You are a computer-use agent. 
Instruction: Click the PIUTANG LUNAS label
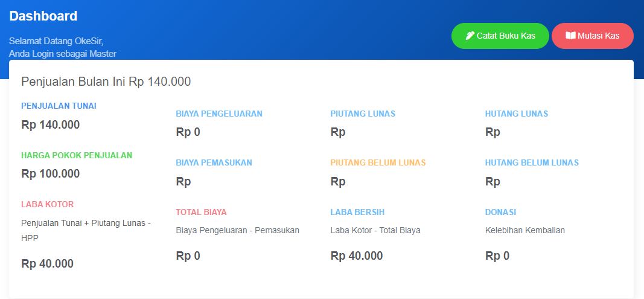point(363,114)
